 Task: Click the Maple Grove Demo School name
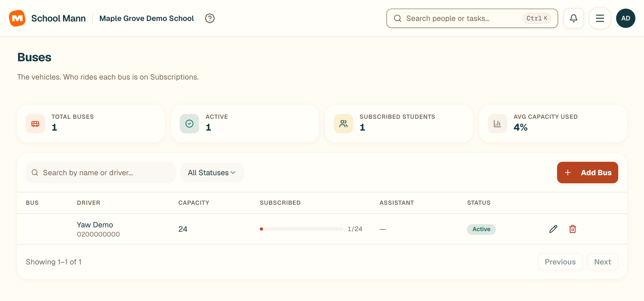[147, 18]
